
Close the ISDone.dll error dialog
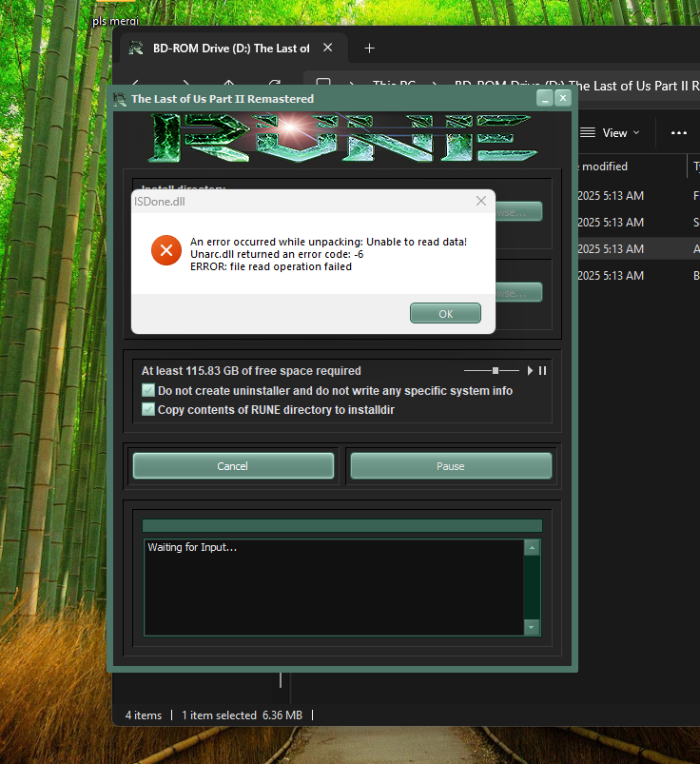[x=481, y=201]
